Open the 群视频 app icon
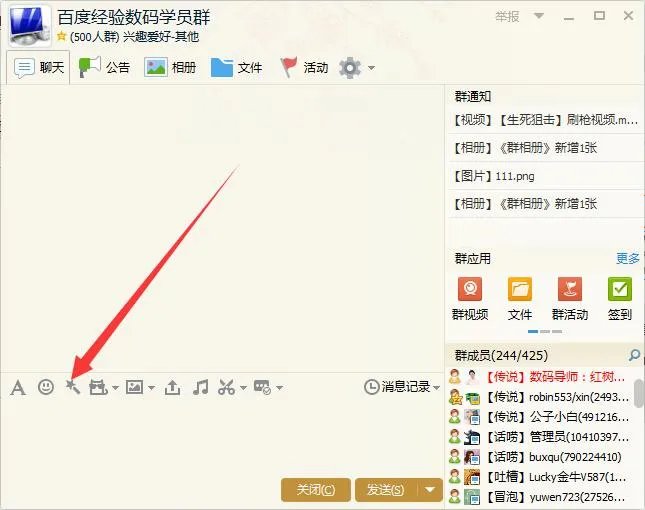Viewport: 645px width, 510px height. click(470, 289)
